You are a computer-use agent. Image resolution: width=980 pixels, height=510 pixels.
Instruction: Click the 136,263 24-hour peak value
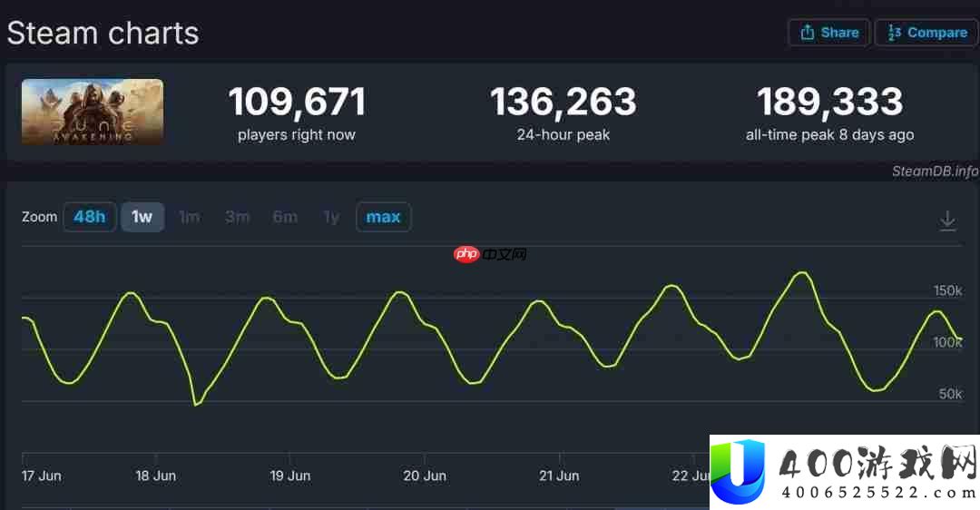pyautogui.click(x=563, y=102)
